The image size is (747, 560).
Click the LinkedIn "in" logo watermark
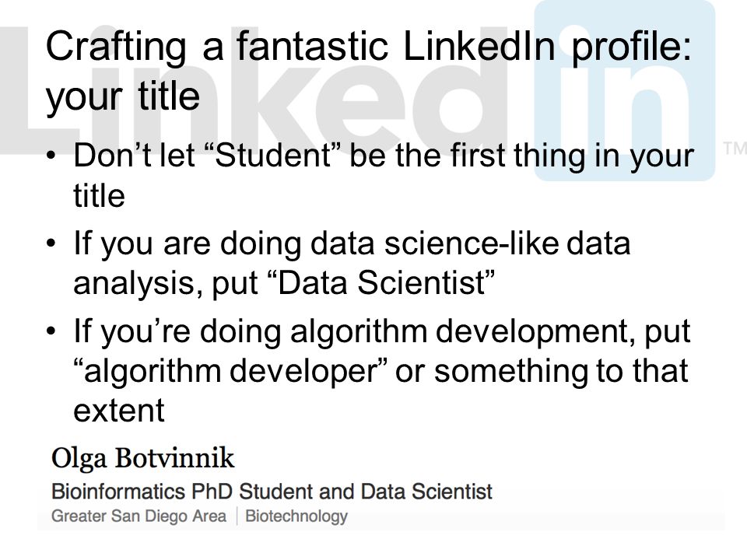pyautogui.click(x=625, y=90)
